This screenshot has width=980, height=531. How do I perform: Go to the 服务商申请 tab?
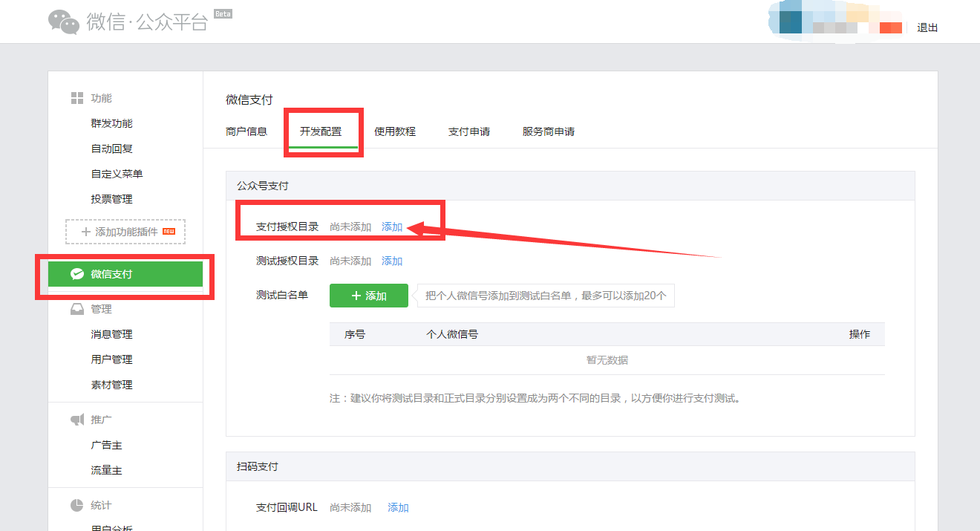tap(549, 131)
